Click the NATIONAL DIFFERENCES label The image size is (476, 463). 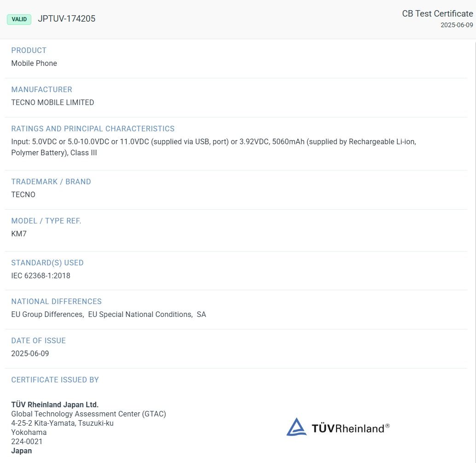click(57, 301)
